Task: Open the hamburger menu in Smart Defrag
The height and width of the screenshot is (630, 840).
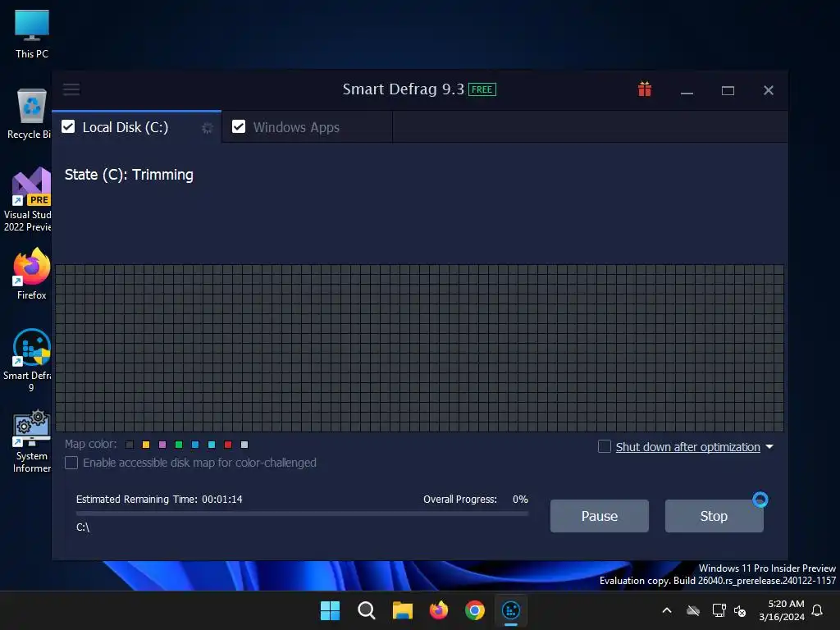Action: [x=71, y=89]
